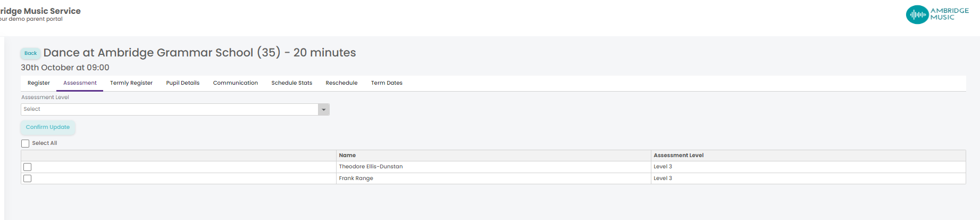Click the Ambridge Music waveform logo icon
This screenshot has height=220, width=980.
pyautogui.click(x=917, y=14)
